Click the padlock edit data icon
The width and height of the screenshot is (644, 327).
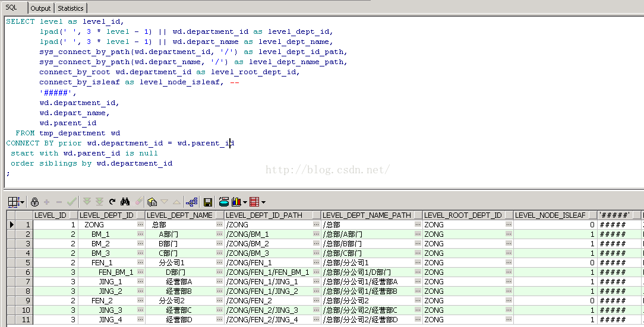click(35, 201)
